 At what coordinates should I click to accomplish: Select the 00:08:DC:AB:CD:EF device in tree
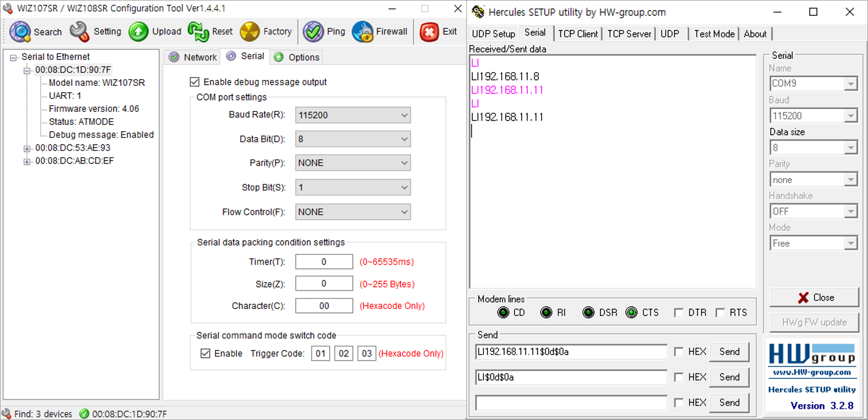tap(75, 161)
